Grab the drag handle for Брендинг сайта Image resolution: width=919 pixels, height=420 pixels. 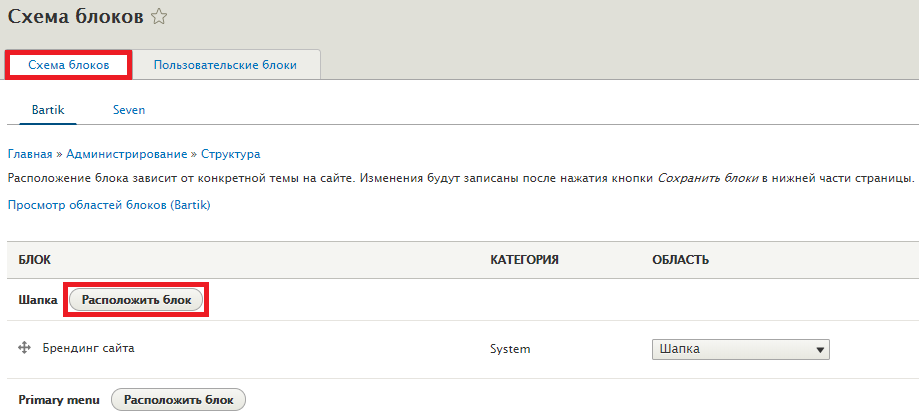(25, 349)
